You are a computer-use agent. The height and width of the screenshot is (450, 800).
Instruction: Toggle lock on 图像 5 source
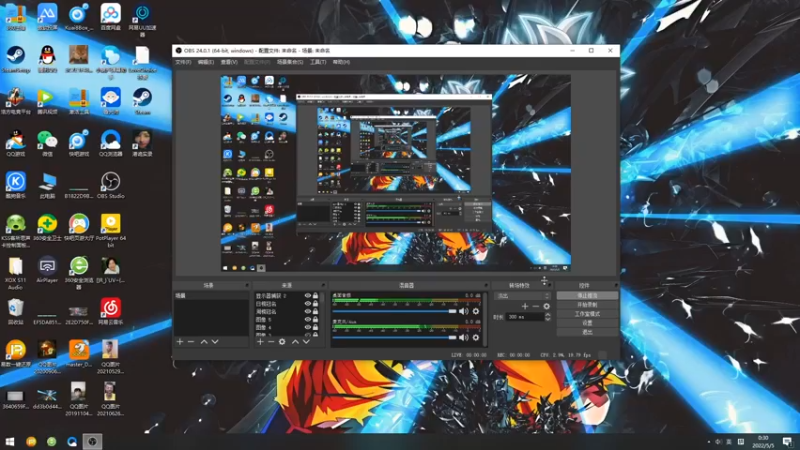pos(315,319)
